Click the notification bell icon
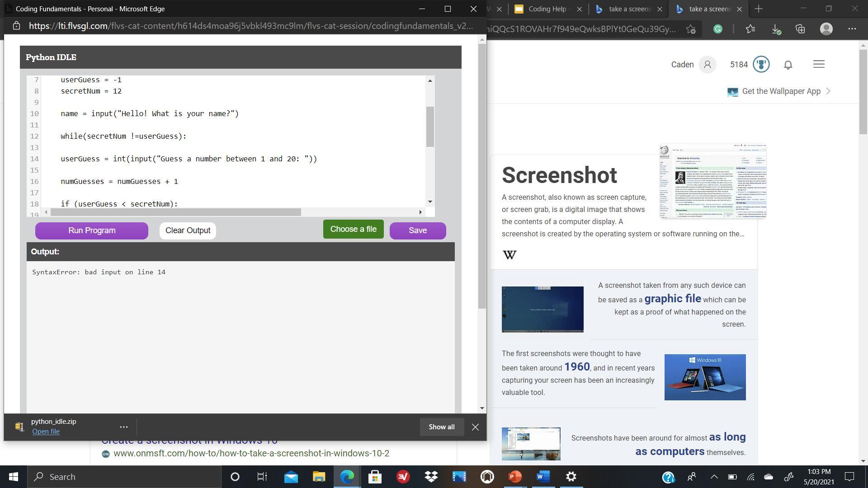 click(788, 65)
